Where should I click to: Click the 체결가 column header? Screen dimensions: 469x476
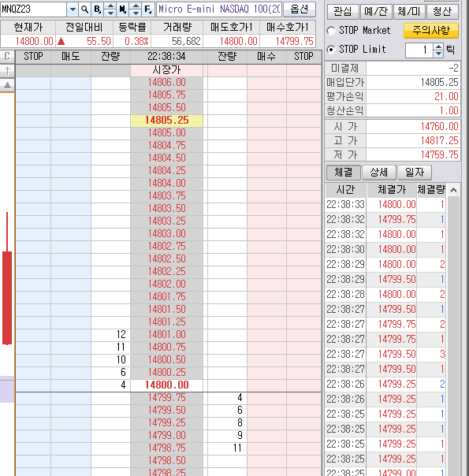click(392, 190)
